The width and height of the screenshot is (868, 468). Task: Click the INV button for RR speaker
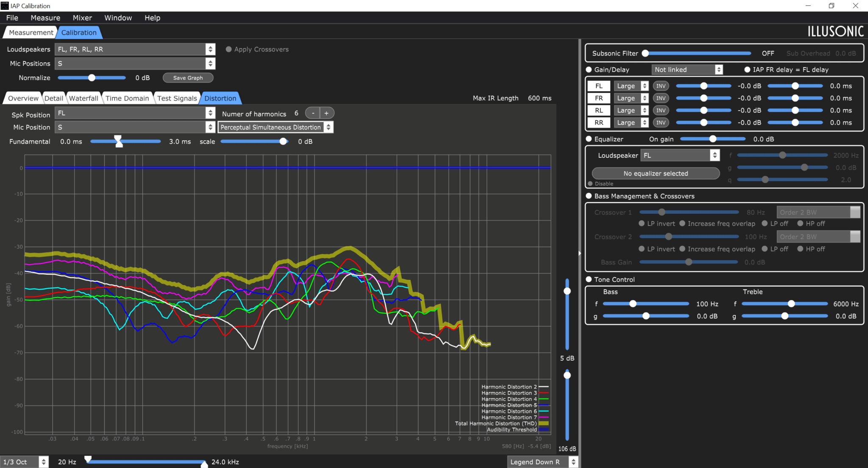[x=660, y=123]
